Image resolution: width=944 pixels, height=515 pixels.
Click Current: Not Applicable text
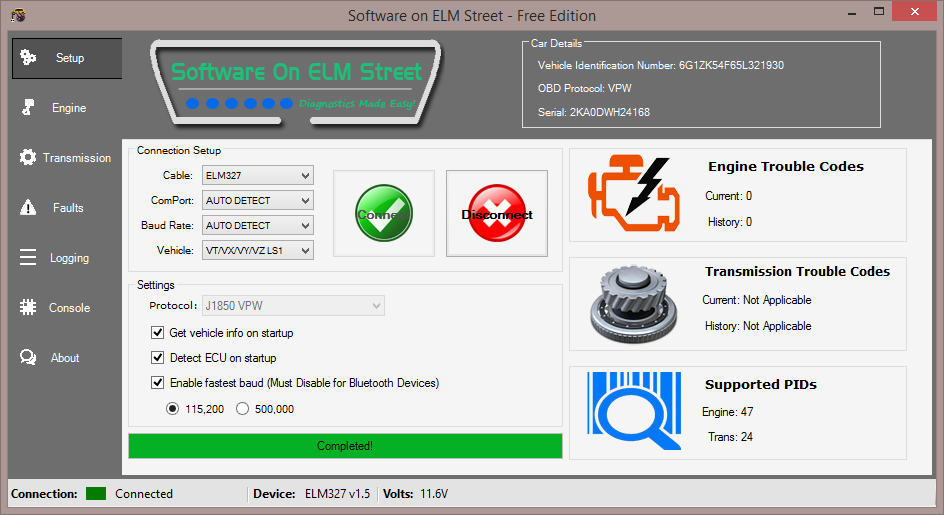point(757,300)
